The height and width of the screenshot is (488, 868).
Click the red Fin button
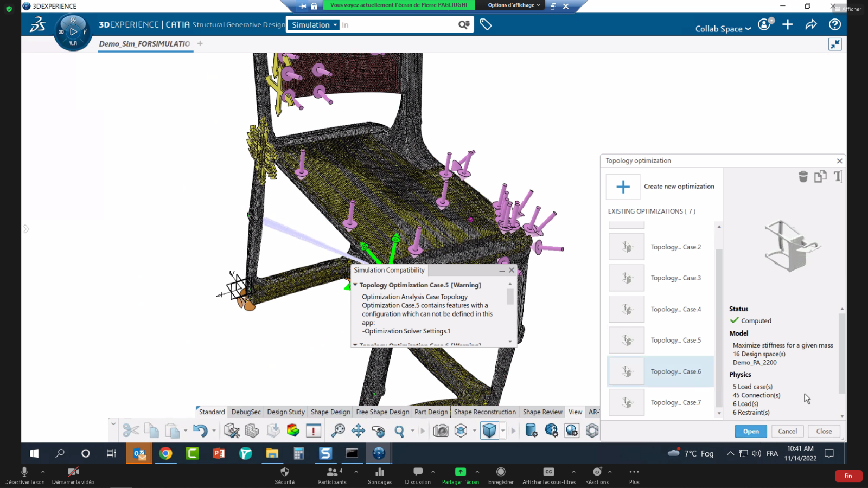pyautogui.click(x=848, y=476)
